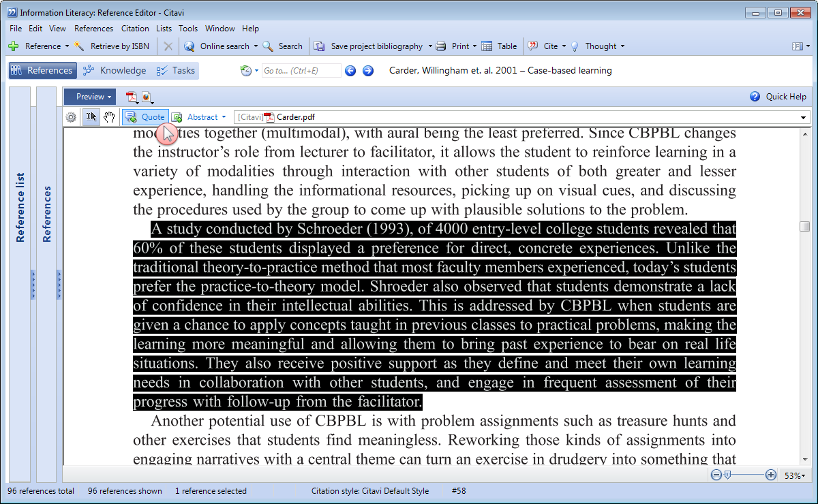This screenshot has width=818, height=504.
Task: Toggle the text selection cursor tool
Action: point(91,117)
